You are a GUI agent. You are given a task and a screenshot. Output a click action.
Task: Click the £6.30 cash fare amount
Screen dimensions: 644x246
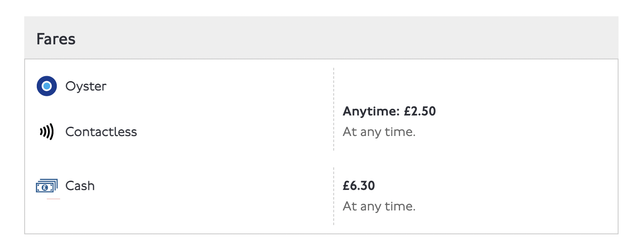[359, 186]
